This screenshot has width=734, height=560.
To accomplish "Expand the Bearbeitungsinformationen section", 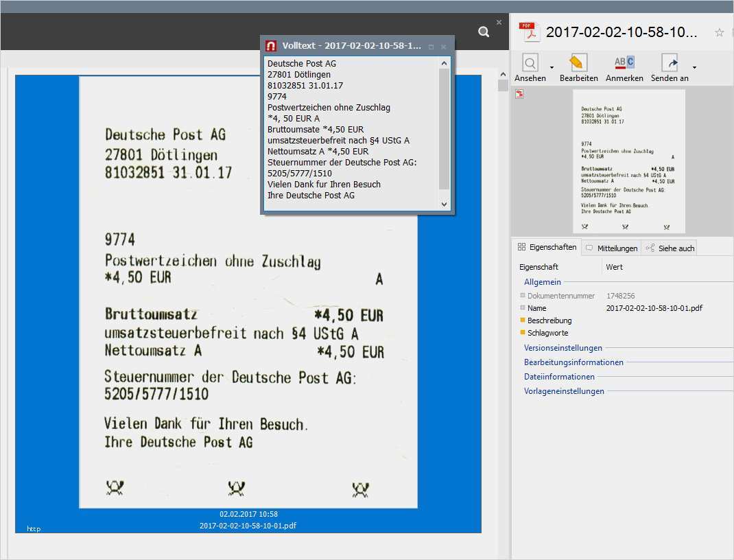I will coord(573,362).
